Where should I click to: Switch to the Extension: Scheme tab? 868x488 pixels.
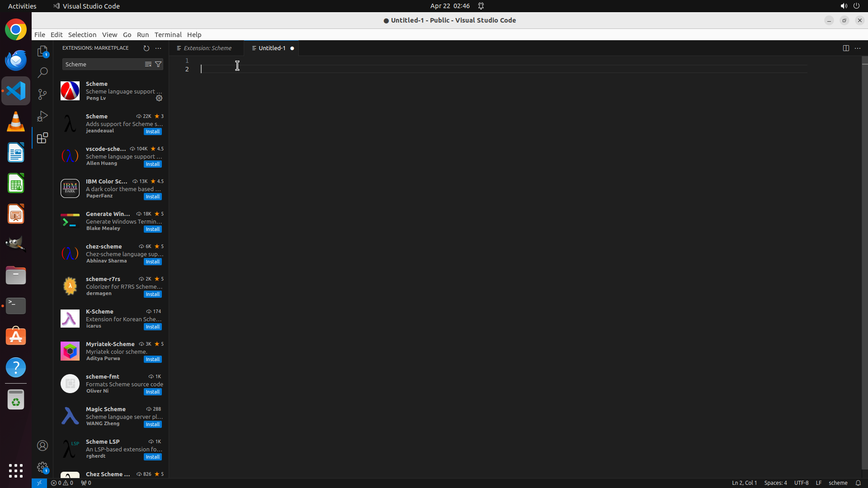pos(207,48)
